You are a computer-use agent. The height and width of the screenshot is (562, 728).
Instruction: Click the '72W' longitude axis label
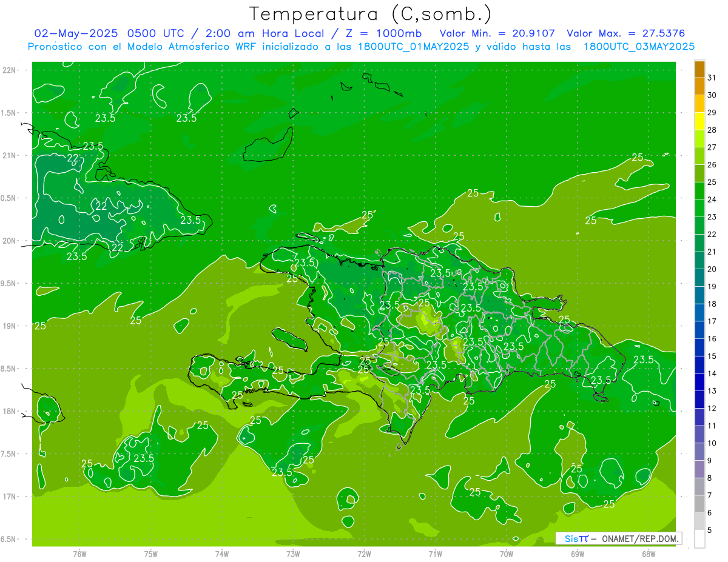[x=364, y=554]
